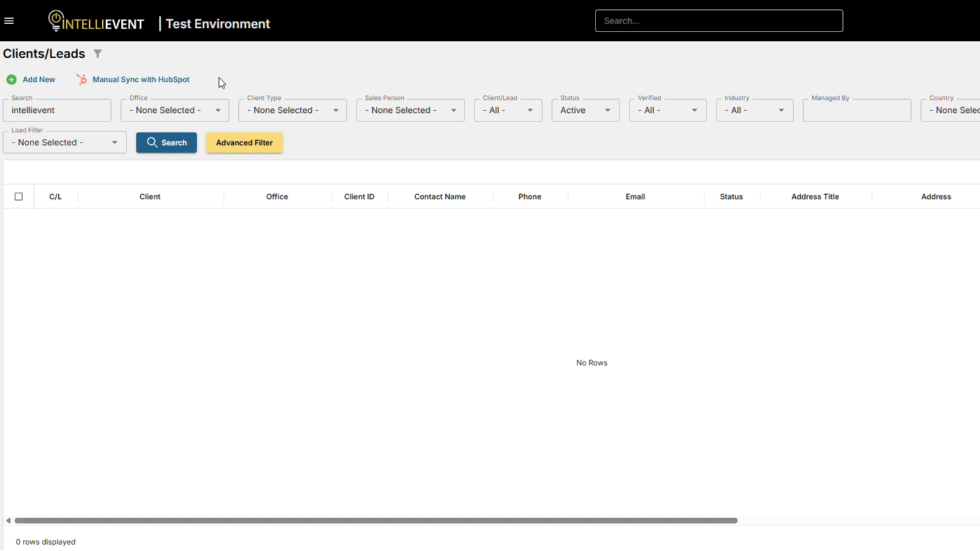This screenshot has width=980, height=551.
Task: Click the Clients/Leads page heading
Action: pyautogui.click(x=44, y=54)
